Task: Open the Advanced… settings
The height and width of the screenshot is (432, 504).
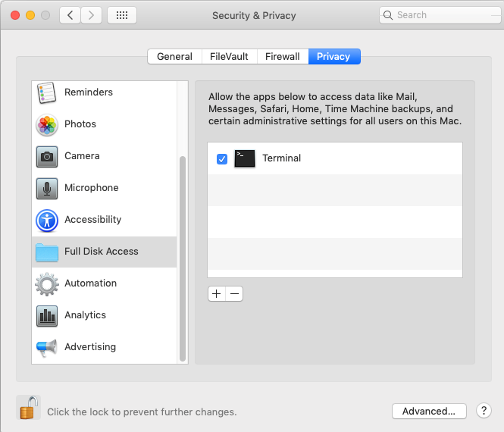Action: click(429, 411)
